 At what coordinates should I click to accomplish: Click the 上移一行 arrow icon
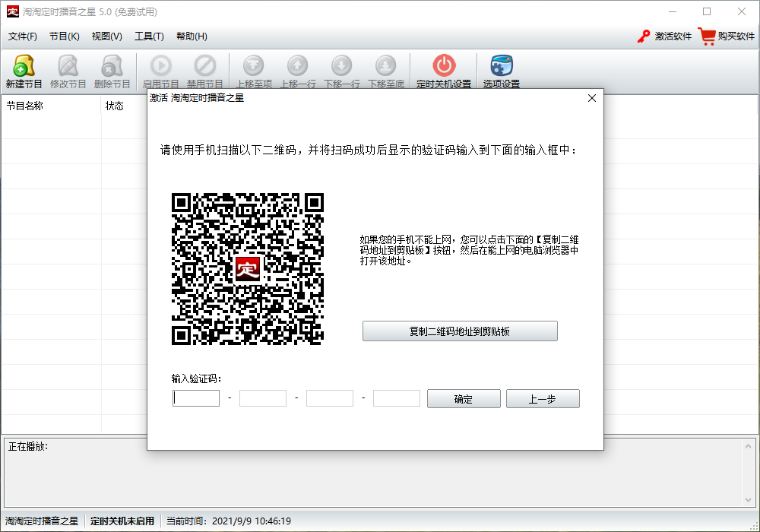click(x=298, y=66)
